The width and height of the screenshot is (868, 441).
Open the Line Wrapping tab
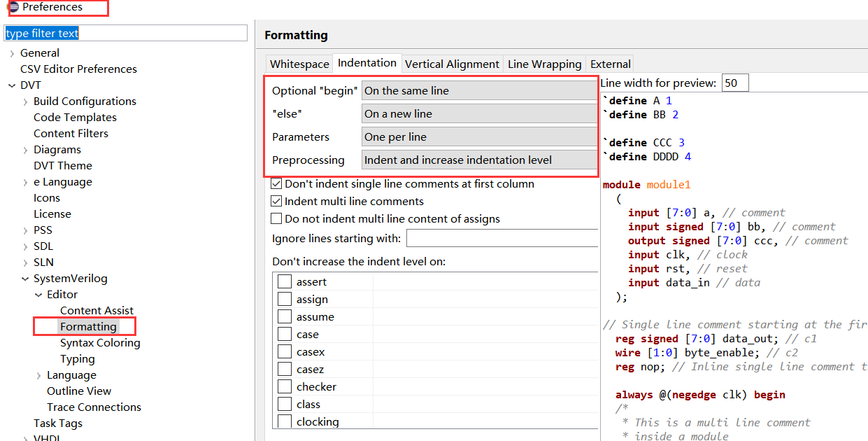click(545, 64)
